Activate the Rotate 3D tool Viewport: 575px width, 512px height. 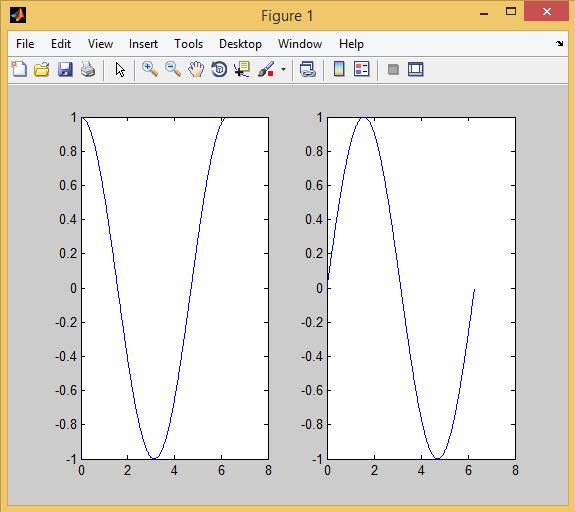coord(219,69)
